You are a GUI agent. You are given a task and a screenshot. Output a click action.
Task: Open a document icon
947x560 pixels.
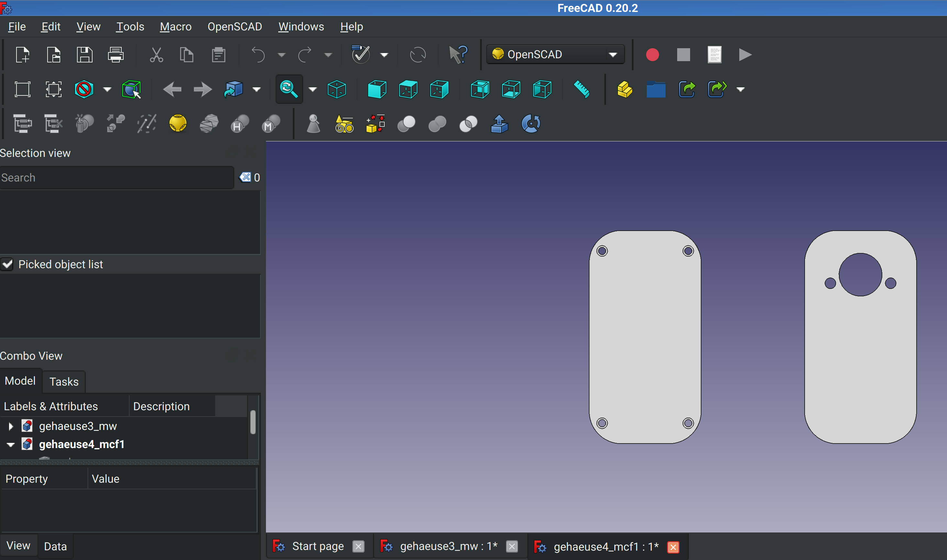click(54, 55)
